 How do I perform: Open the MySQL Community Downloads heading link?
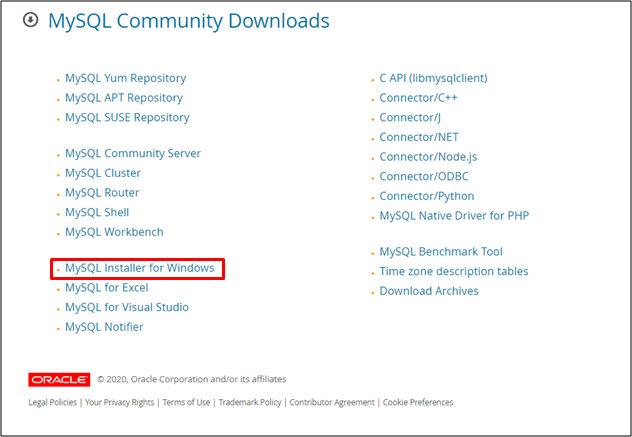(189, 21)
